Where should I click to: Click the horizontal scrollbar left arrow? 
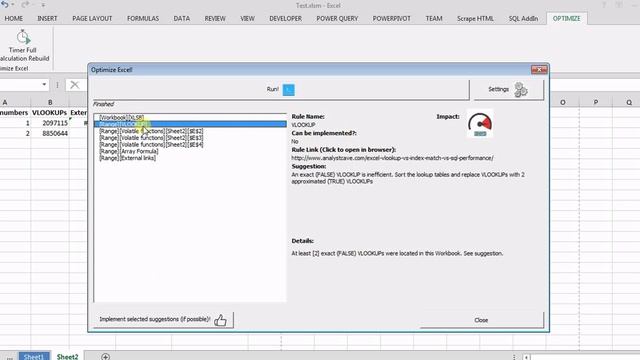527,357
